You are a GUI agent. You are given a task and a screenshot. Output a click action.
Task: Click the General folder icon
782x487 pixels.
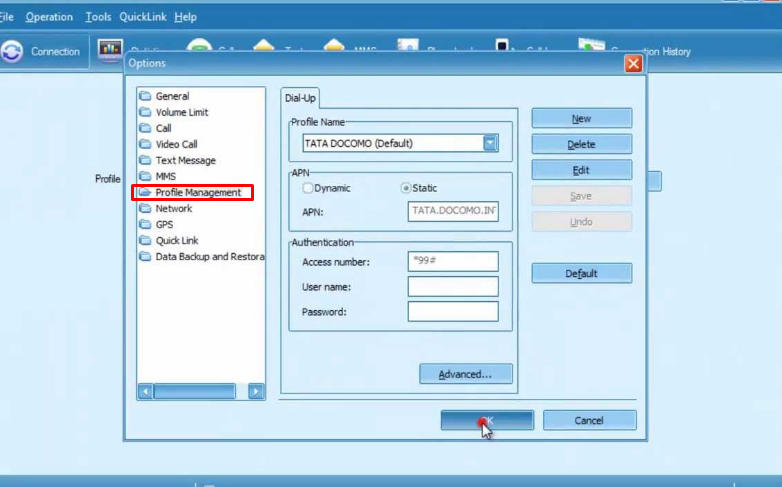145,96
